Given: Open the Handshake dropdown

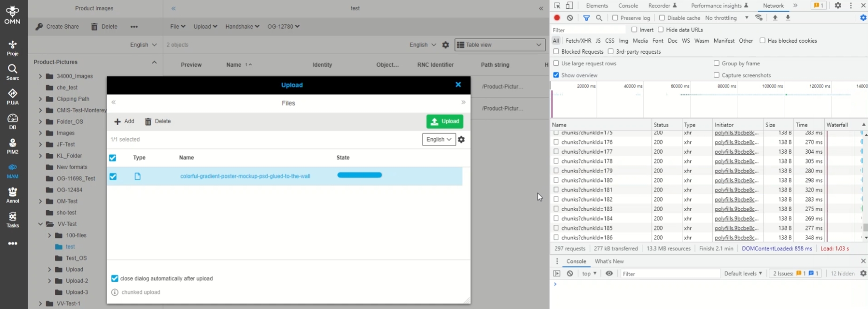Looking at the screenshot, I should tap(242, 27).
